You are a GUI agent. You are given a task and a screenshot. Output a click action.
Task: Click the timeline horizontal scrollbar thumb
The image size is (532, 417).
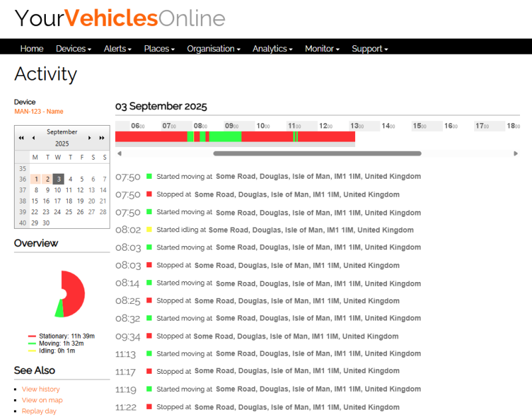[317, 154]
